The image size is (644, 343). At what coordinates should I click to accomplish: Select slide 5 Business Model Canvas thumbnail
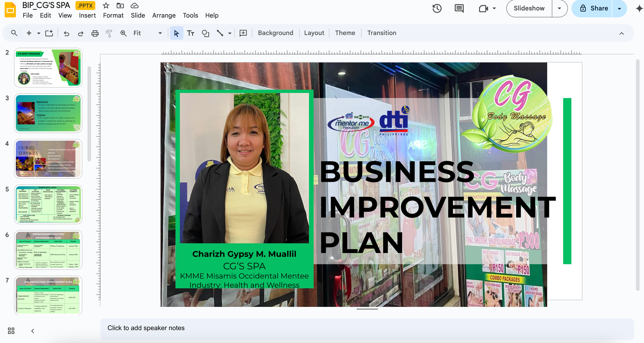(48, 204)
